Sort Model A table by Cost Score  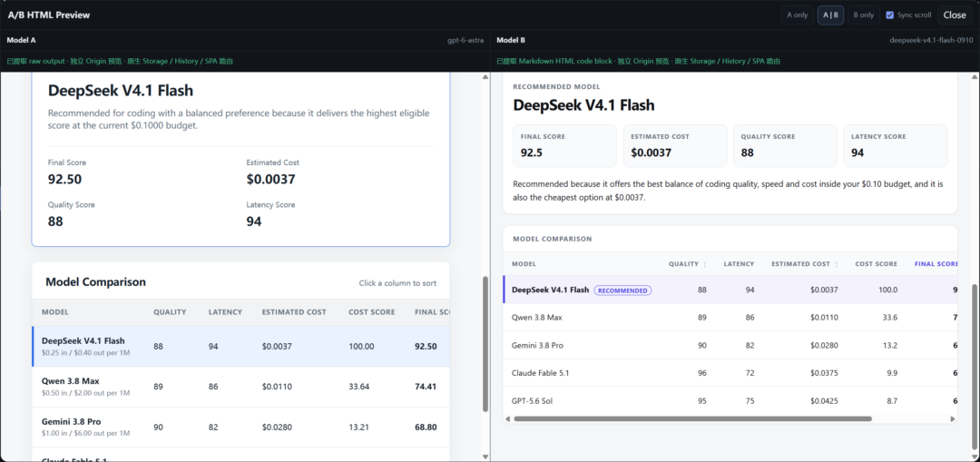pos(372,312)
